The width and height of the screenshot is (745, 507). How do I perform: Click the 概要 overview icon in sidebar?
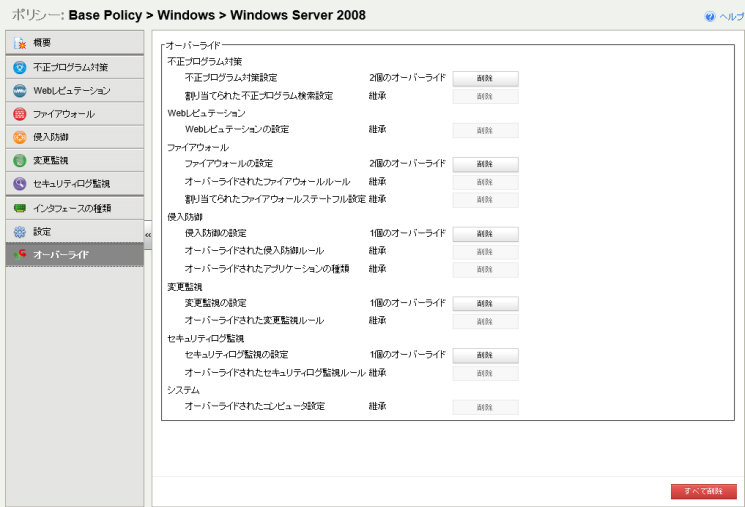(20, 44)
